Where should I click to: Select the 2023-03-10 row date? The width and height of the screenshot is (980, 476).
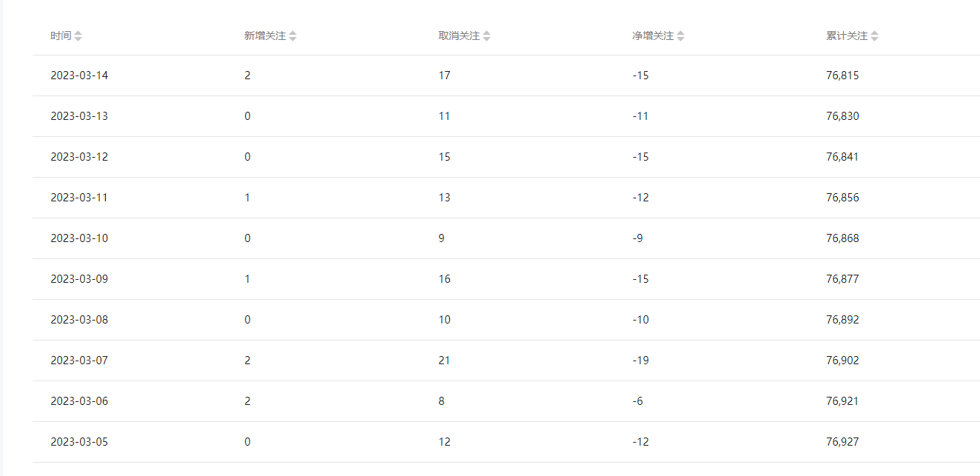pyautogui.click(x=79, y=238)
